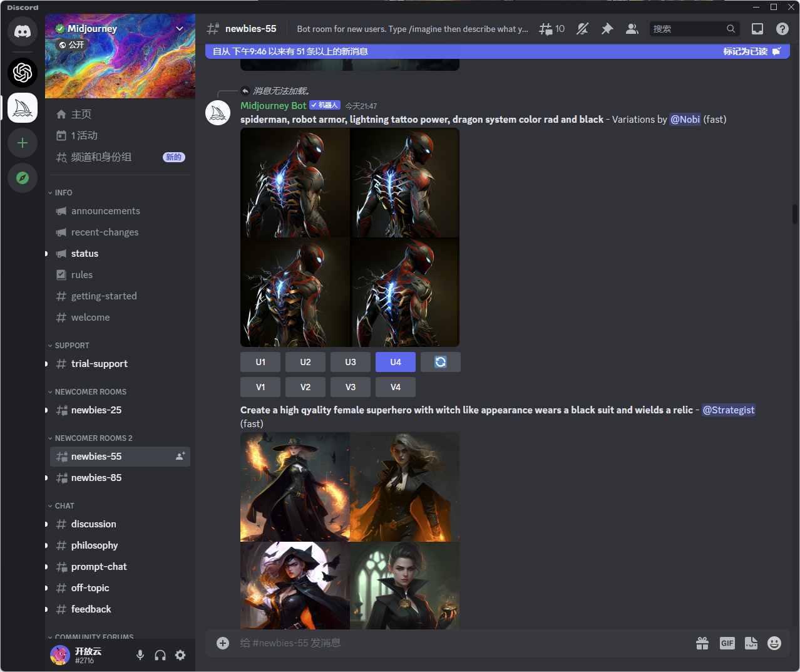Screen dimensions: 800x672
Task: Collapse the SUPPORT category
Action: [x=69, y=346]
